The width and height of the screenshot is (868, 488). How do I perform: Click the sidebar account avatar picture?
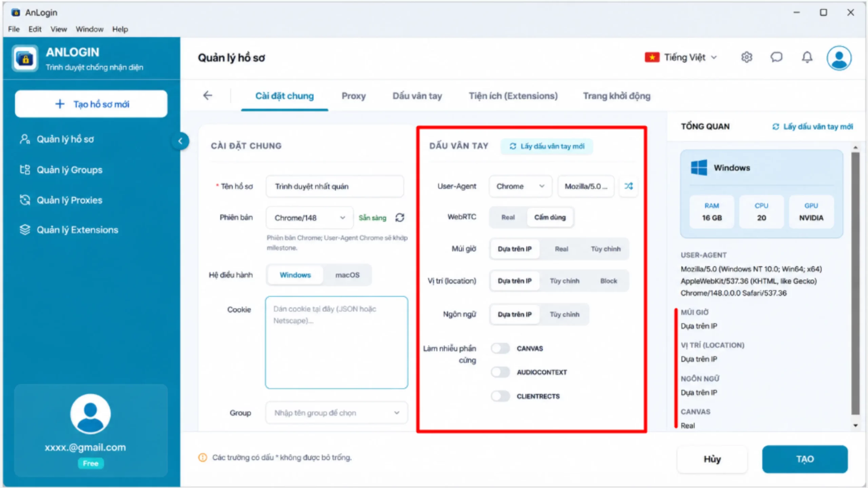tap(91, 414)
